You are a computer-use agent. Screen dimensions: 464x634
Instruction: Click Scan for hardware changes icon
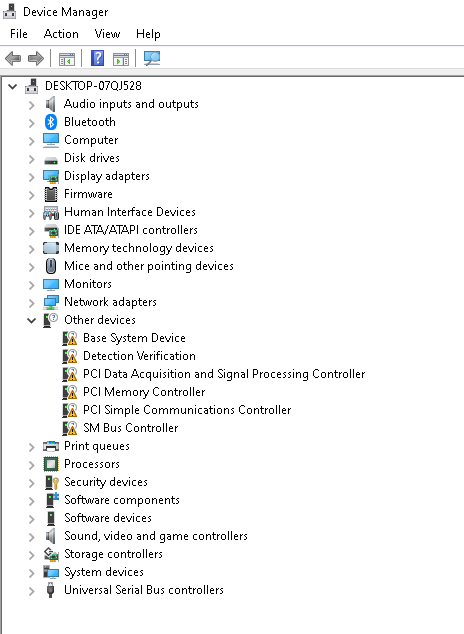click(152, 58)
